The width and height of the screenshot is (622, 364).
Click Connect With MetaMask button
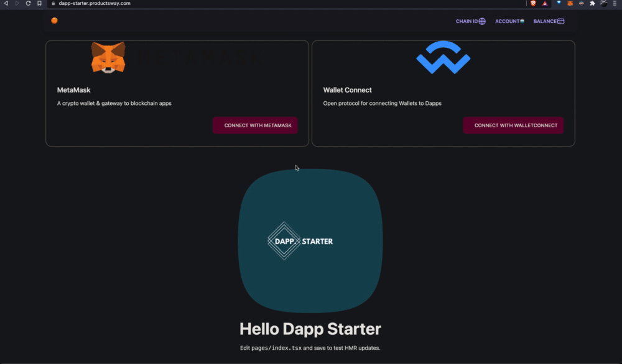255,125
